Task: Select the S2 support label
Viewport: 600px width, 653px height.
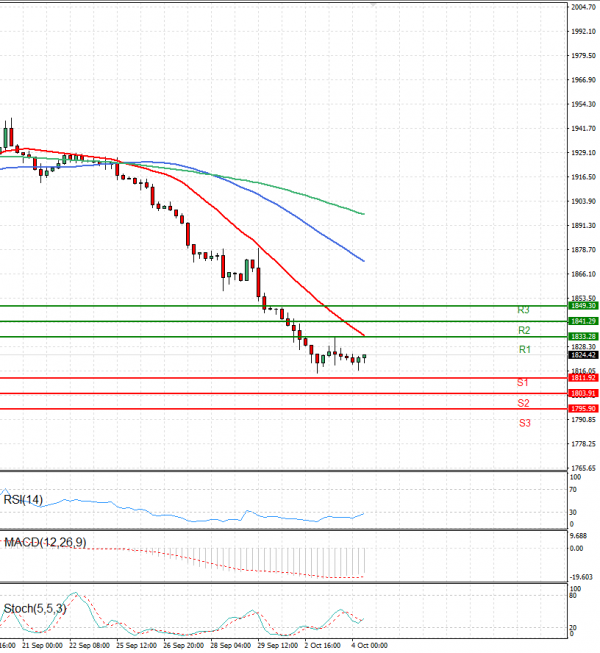Action: pos(523,403)
